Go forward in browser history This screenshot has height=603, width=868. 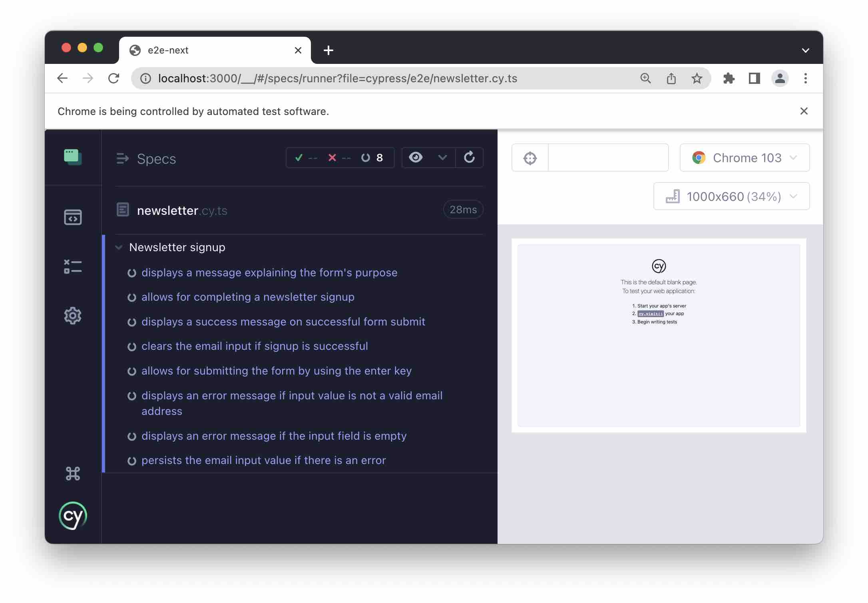point(88,78)
